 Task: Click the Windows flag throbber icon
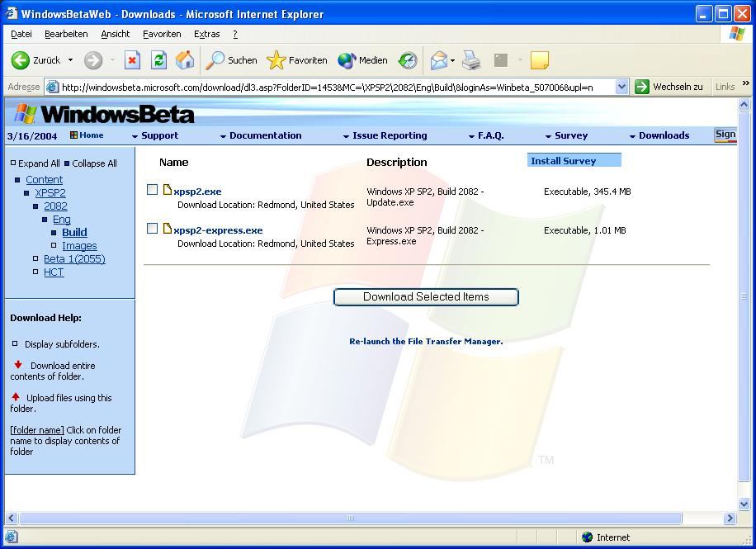point(736,34)
